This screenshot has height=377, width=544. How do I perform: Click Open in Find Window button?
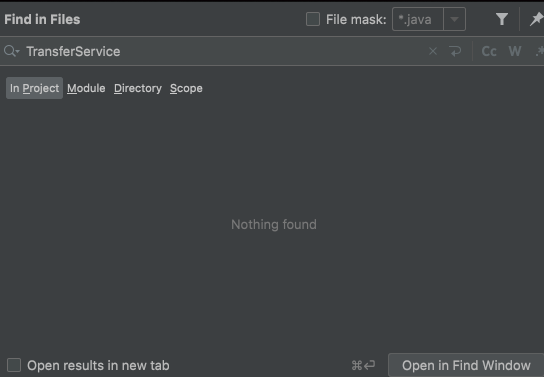(466, 365)
